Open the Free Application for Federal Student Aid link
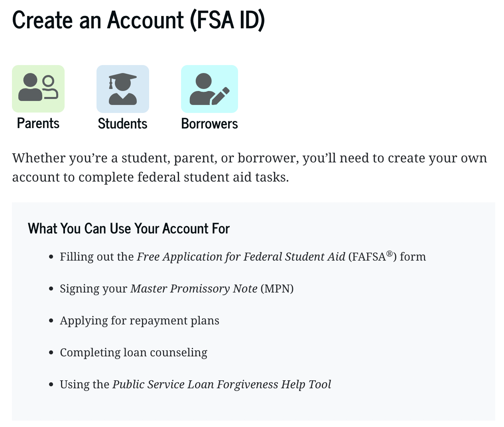This screenshot has height=427, width=504. point(241,257)
